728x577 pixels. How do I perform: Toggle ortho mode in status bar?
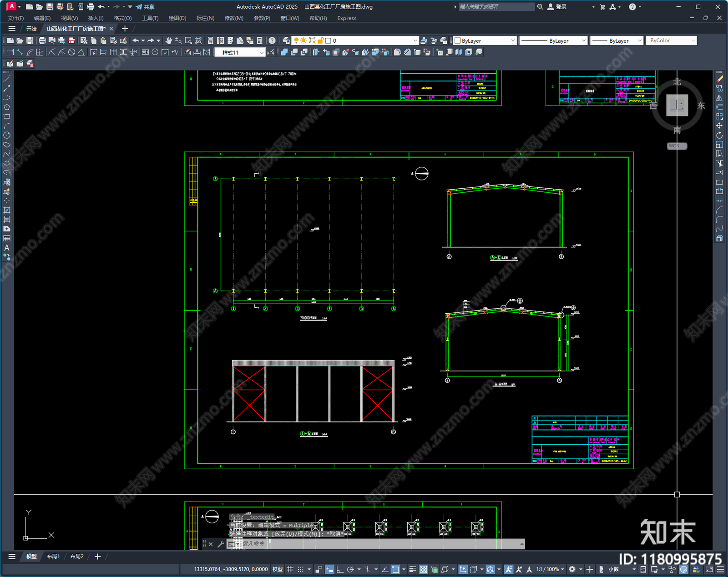pyautogui.click(x=340, y=569)
